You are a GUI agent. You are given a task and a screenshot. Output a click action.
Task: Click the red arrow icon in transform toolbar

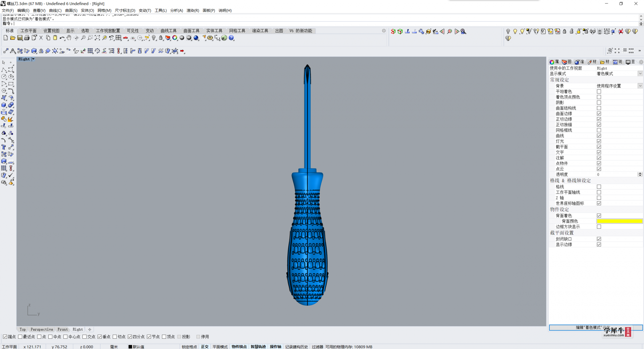(182, 51)
